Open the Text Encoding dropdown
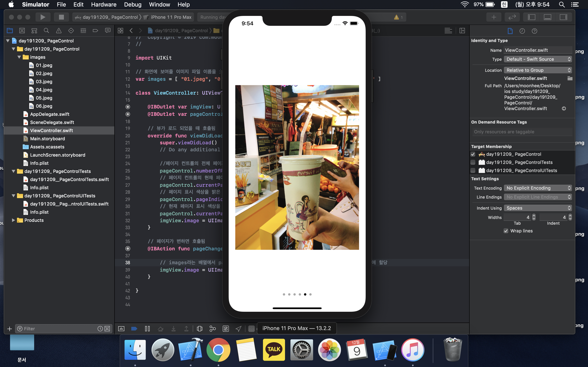The height and width of the screenshot is (367, 588). [x=537, y=188]
